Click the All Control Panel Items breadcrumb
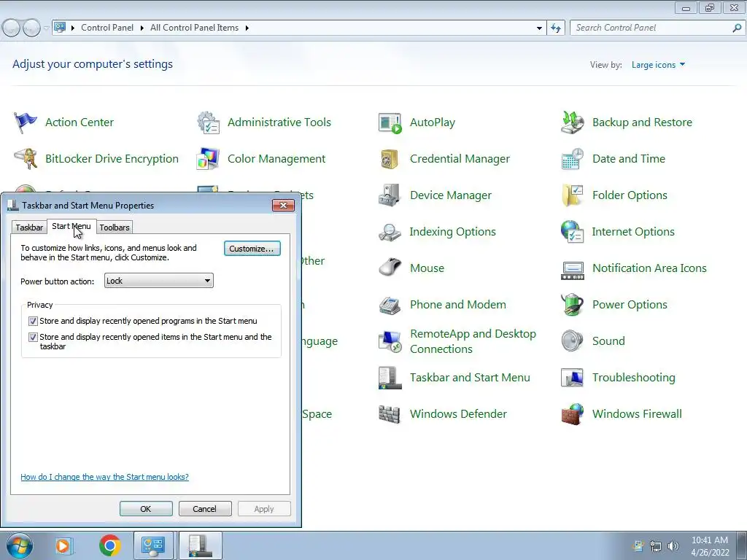The width and height of the screenshot is (747, 560). [x=194, y=28]
